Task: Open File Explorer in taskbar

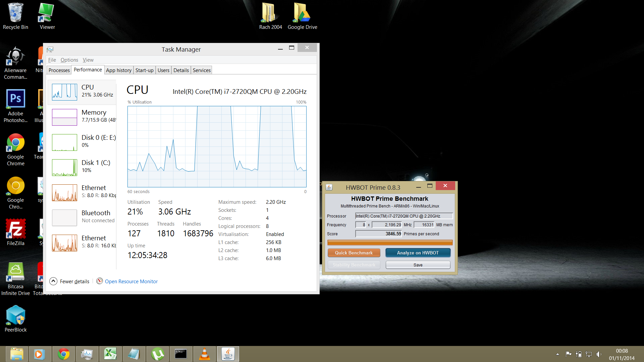Action: (x=17, y=354)
